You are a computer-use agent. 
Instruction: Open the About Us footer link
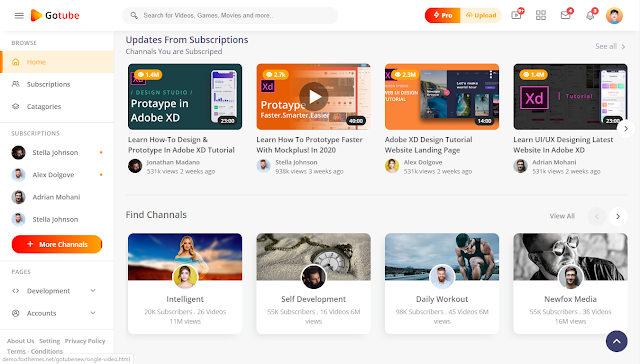(20, 341)
